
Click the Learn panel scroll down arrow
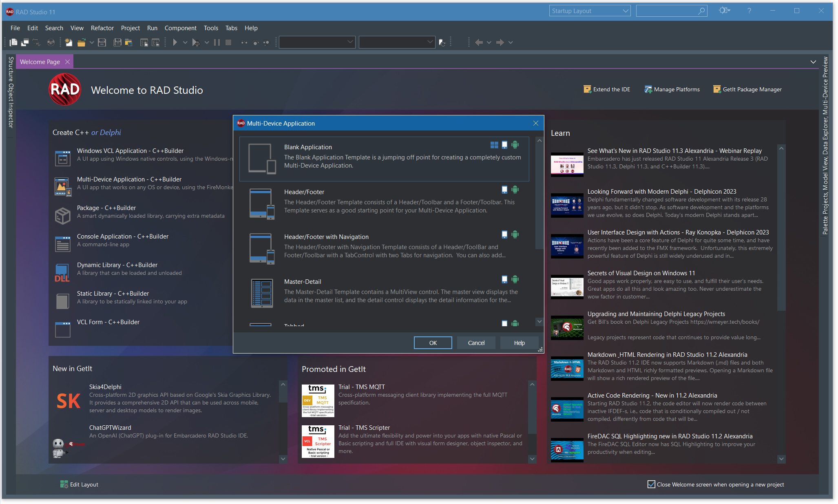pos(781,459)
